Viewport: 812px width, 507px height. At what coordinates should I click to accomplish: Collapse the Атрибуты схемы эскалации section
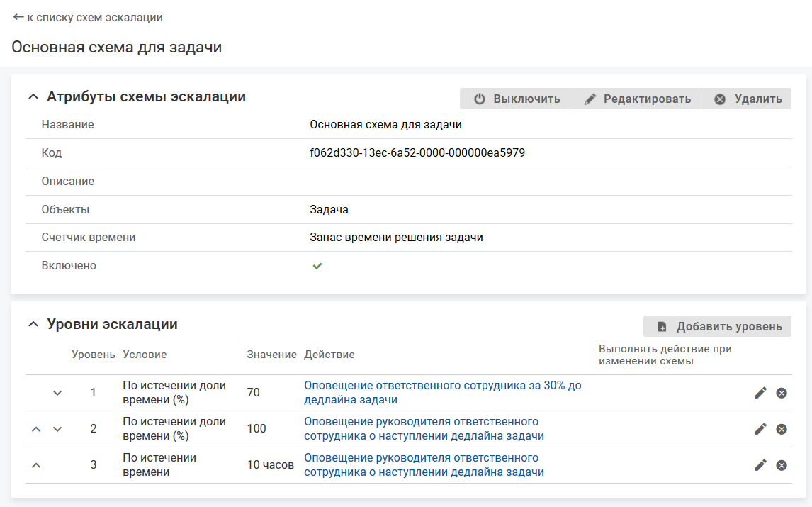33,96
